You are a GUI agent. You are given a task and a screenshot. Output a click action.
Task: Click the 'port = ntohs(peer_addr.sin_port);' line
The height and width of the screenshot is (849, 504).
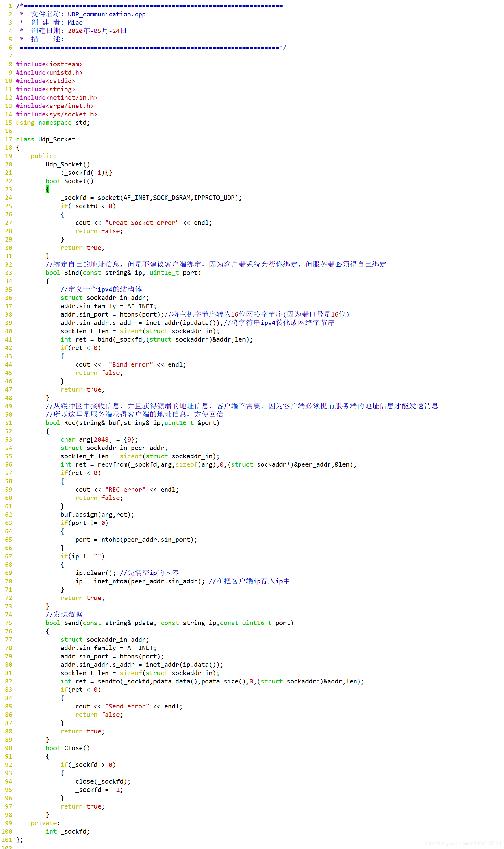(x=136, y=540)
